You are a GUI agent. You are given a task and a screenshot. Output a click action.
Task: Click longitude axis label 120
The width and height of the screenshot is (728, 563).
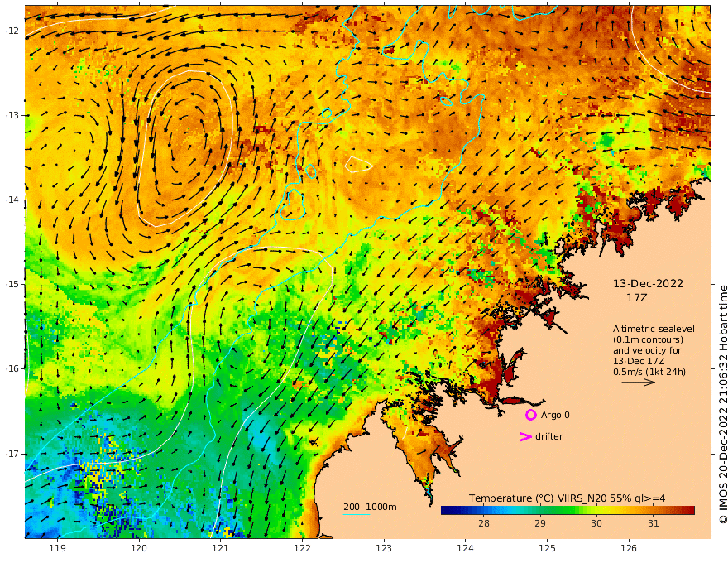pos(139,548)
